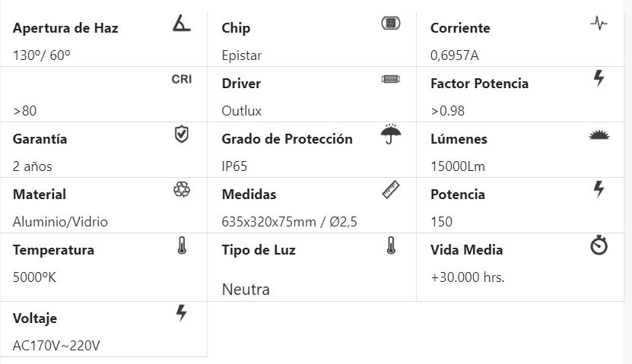Click the beam angle icon beside Apertura de Haz
Viewport: 632px width, 364px height.
coord(182,24)
